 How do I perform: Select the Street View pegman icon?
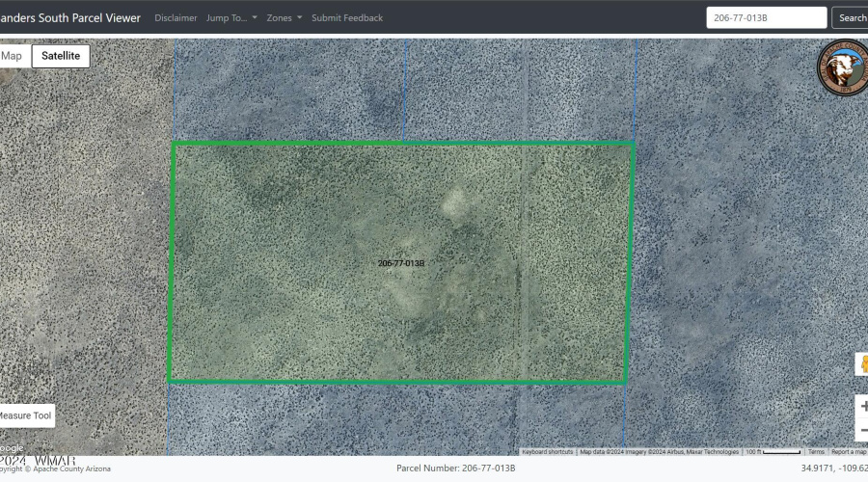[x=862, y=364]
